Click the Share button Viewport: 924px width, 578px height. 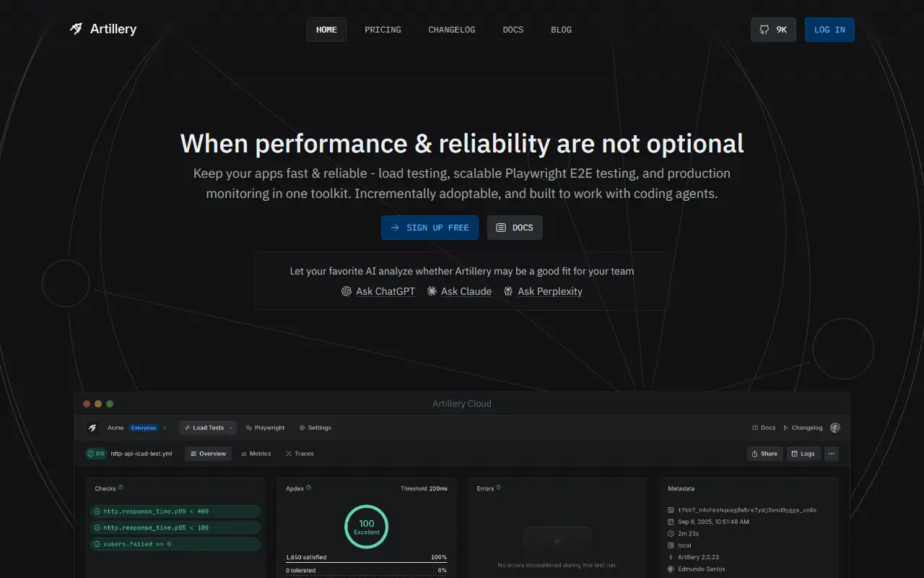click(x=764, y=454)
